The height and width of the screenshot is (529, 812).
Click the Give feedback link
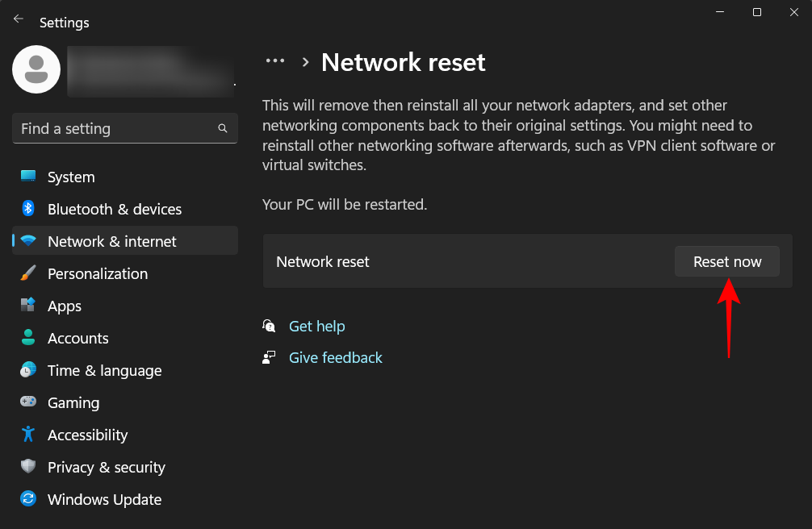335,357
